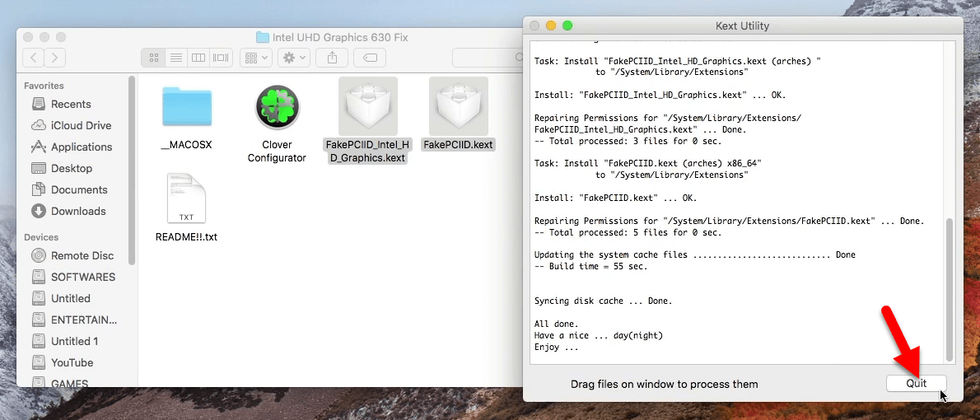Switch Finder to cover flow view
The image size is (980, 420).
(x=221, y=58)
